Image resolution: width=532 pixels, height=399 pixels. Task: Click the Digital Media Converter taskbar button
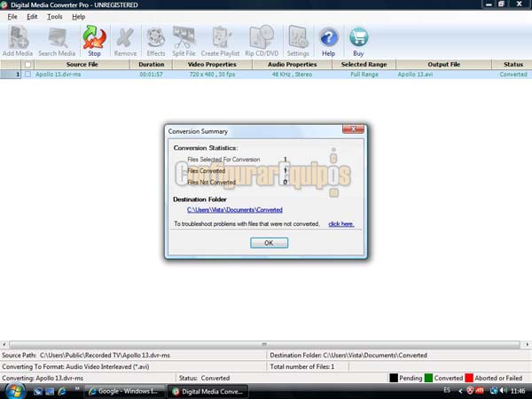point(207,391)
